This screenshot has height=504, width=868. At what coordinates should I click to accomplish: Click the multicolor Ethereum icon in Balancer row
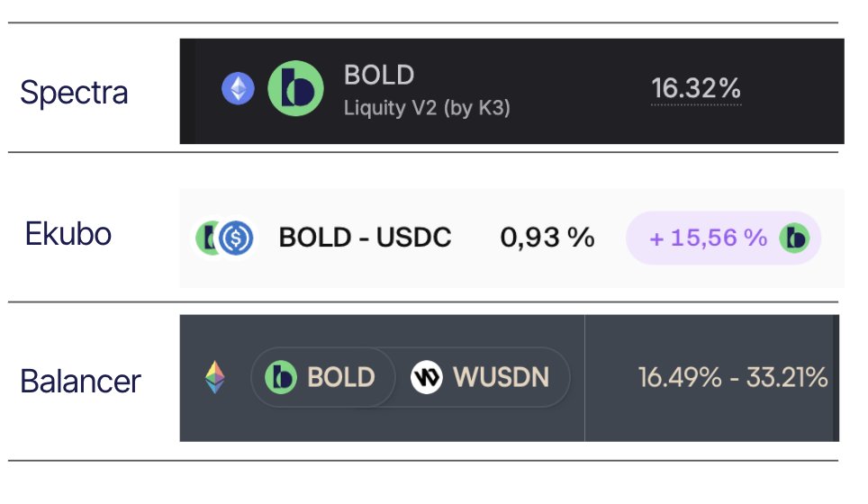click(215, 377)
